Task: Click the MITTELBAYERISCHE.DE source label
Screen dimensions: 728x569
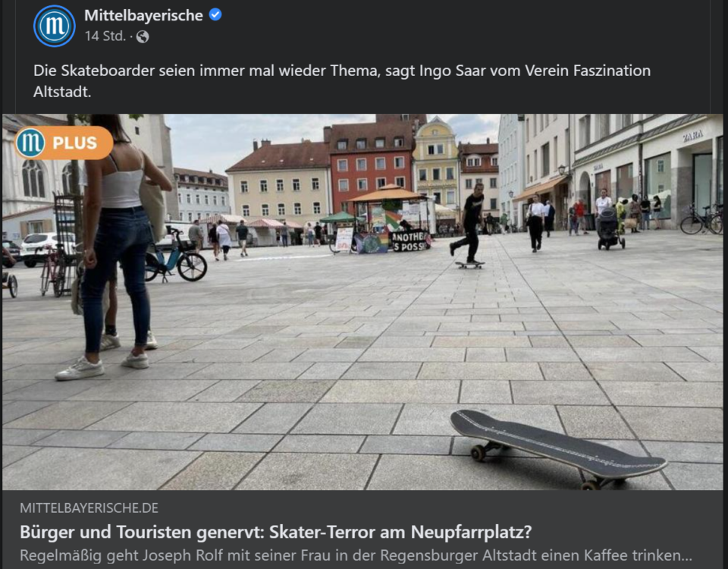Action: [89, 508]
